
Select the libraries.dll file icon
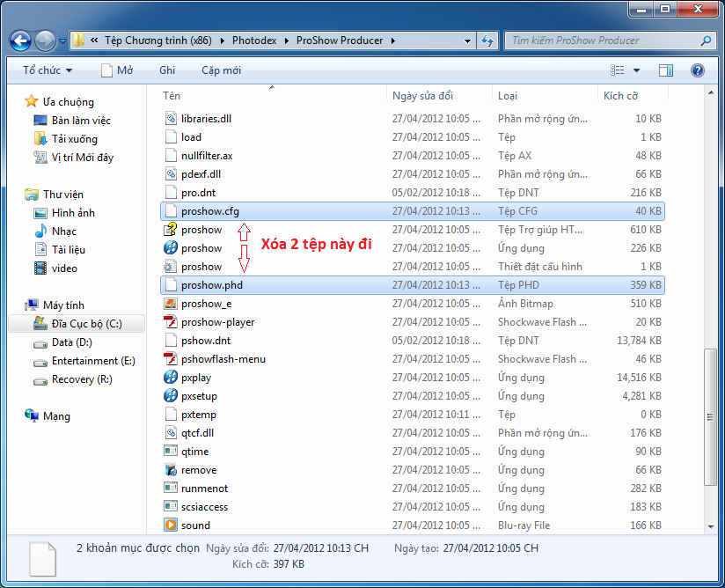pyautogui.click(x=171, y=119)
